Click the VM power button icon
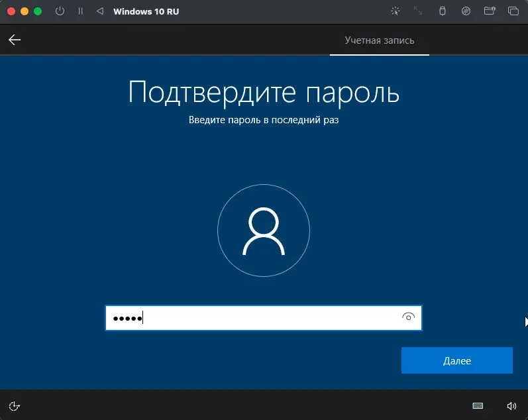Screen dimensions: 528x420 60,11
